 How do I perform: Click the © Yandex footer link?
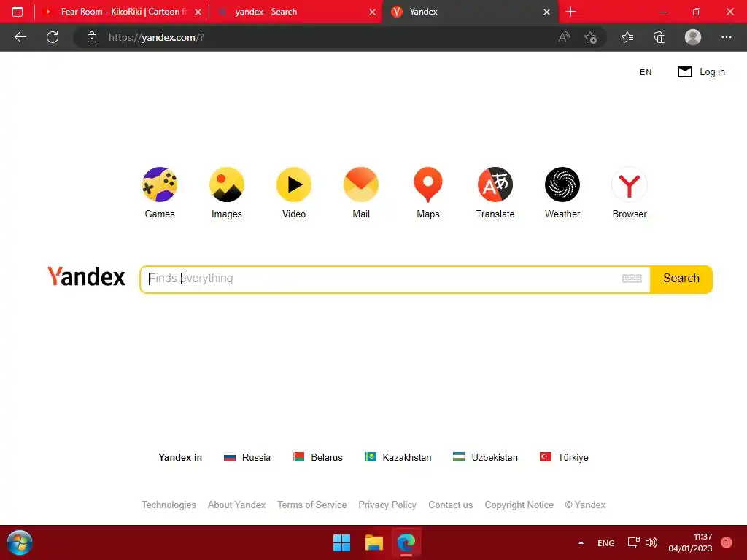[x=585, y=505]
